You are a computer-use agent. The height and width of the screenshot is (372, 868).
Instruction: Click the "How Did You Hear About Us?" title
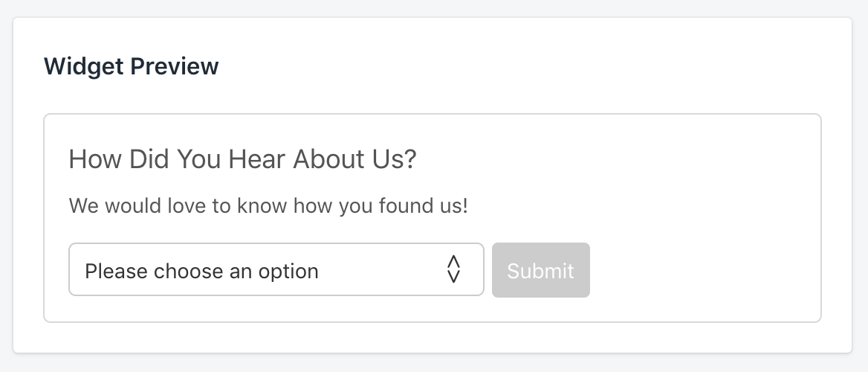click(242, 159)
